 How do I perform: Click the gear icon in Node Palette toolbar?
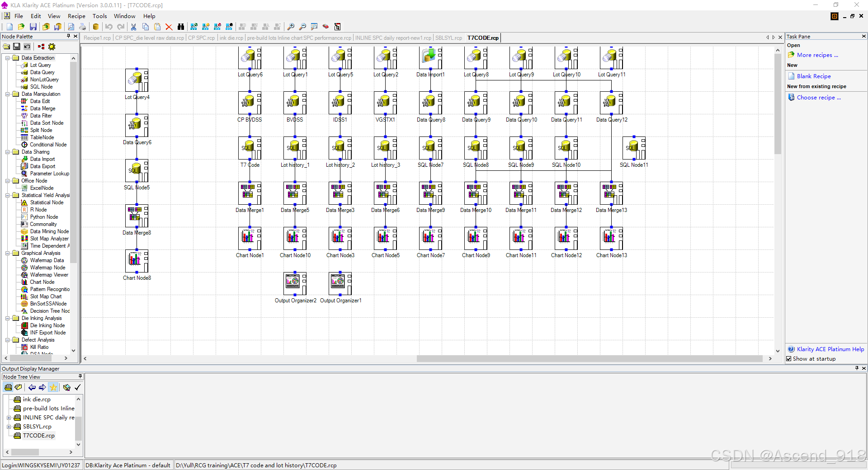[x=52, y=47]
